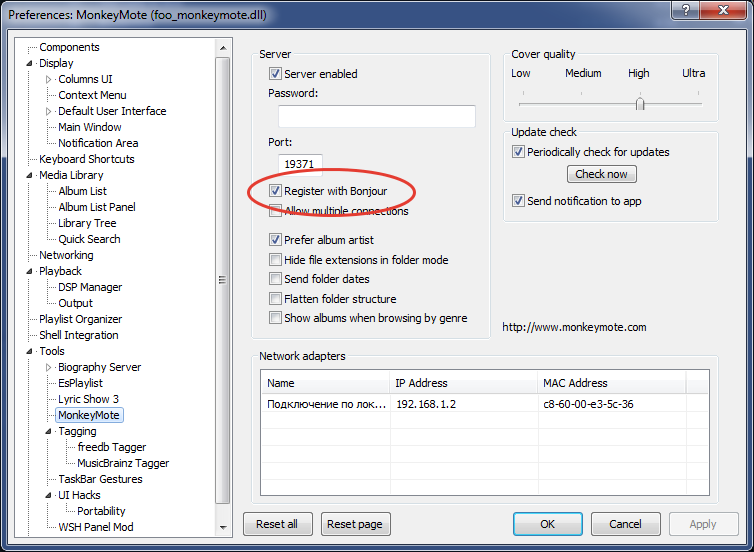Open EsPlaylist settings

[80, 383]
